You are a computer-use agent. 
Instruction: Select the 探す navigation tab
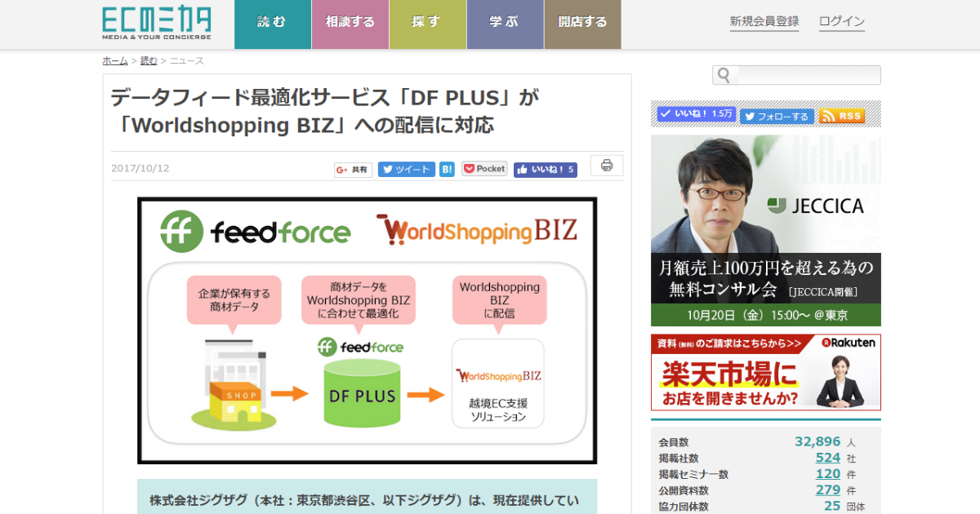coord(428,24)
